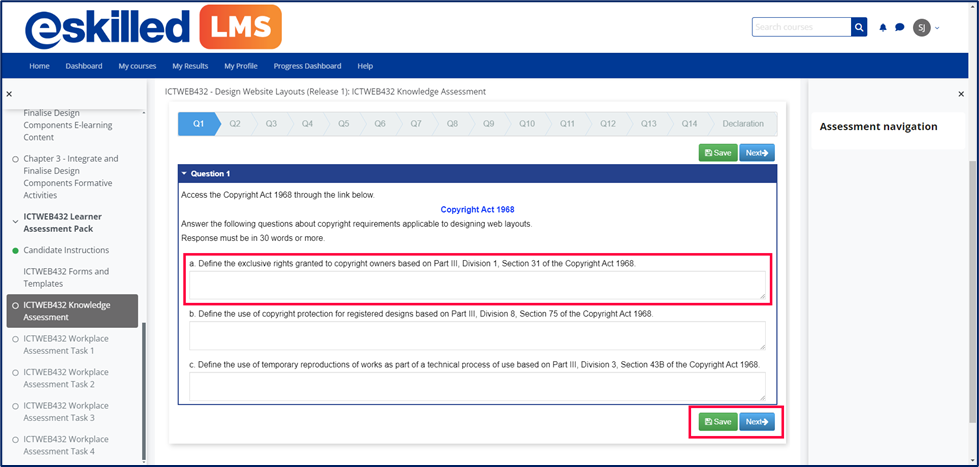Image resolution: width=979 pixels, height=467 pixels.
Task: Close the Assessment navigation panel
Action: (961, 94)
